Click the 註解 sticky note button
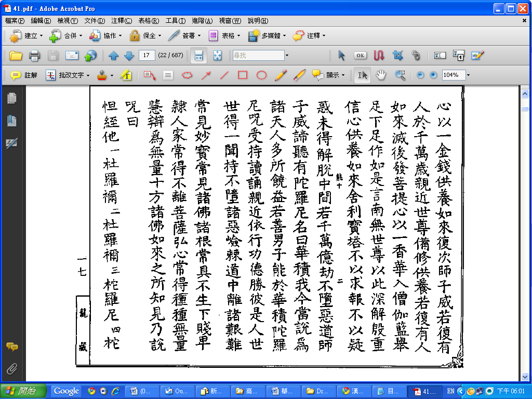Viewport: 532px width, 399px height. [24, 75]
